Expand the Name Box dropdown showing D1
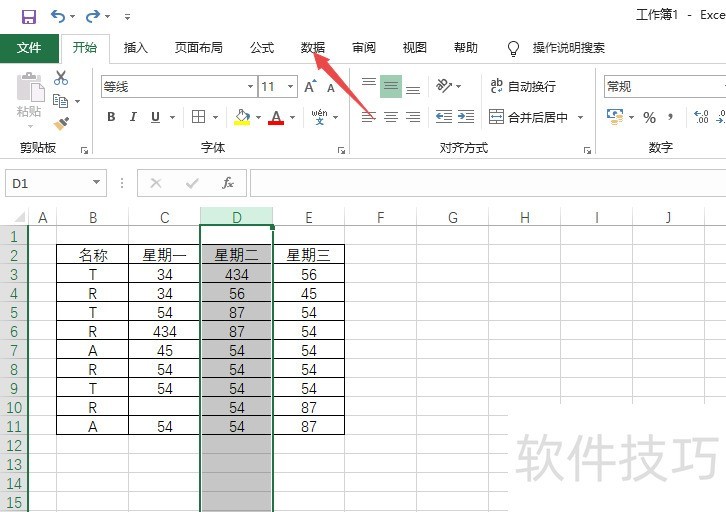726x512 pixels. [96, 183]
